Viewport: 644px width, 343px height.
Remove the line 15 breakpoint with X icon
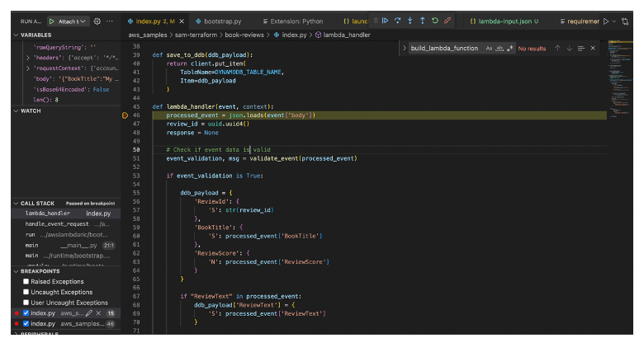[x=98, y=313]
